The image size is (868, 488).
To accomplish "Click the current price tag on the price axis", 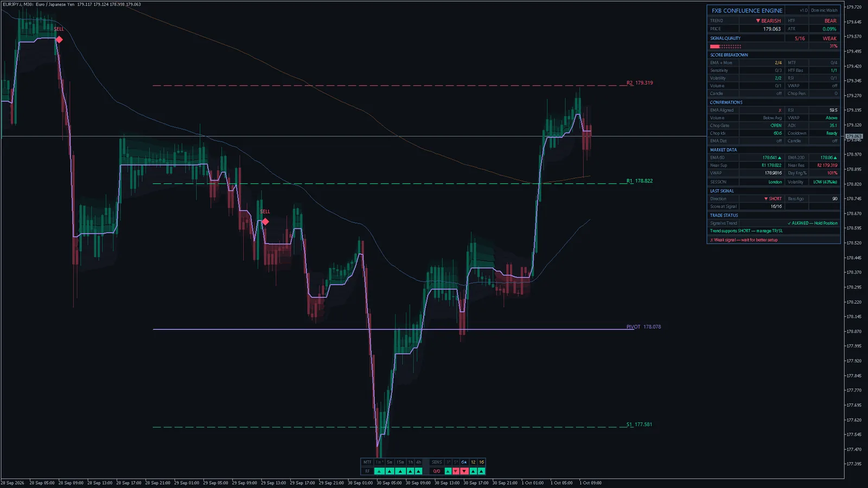I will [854, 136].
